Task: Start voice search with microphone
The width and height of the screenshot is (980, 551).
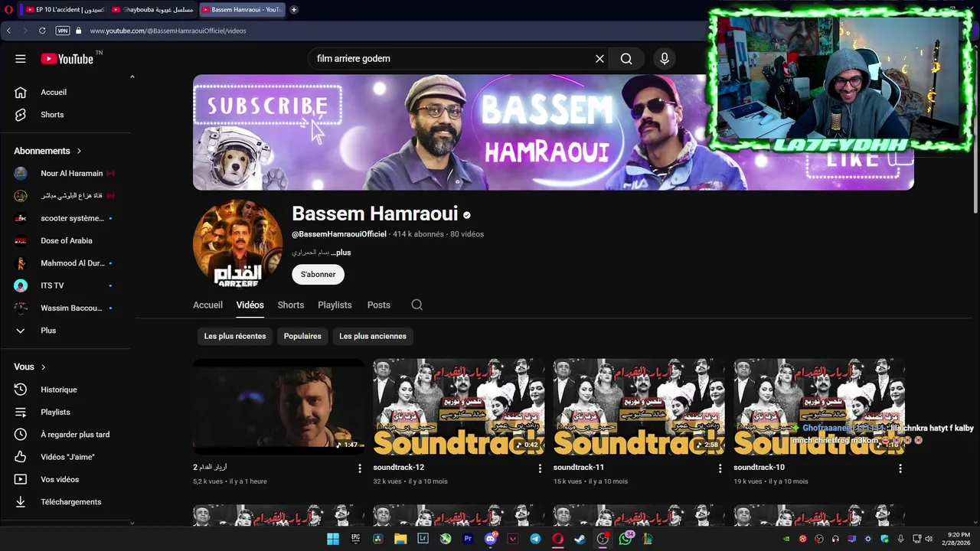Action: click(x=664, y=59)
